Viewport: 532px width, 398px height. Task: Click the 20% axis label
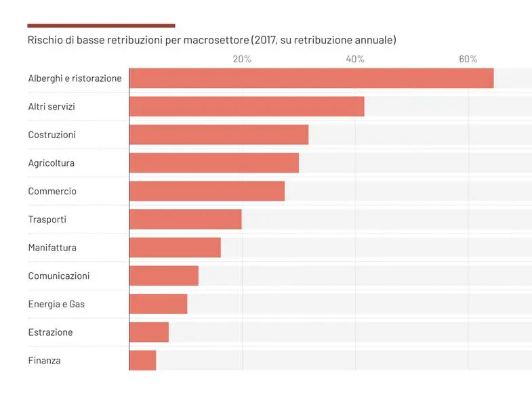click(242, 59)
